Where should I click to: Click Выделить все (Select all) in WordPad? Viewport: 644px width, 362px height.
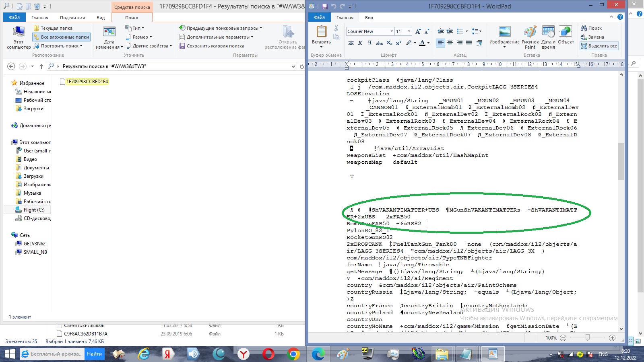pyautogui.click(x=599, y=46)
